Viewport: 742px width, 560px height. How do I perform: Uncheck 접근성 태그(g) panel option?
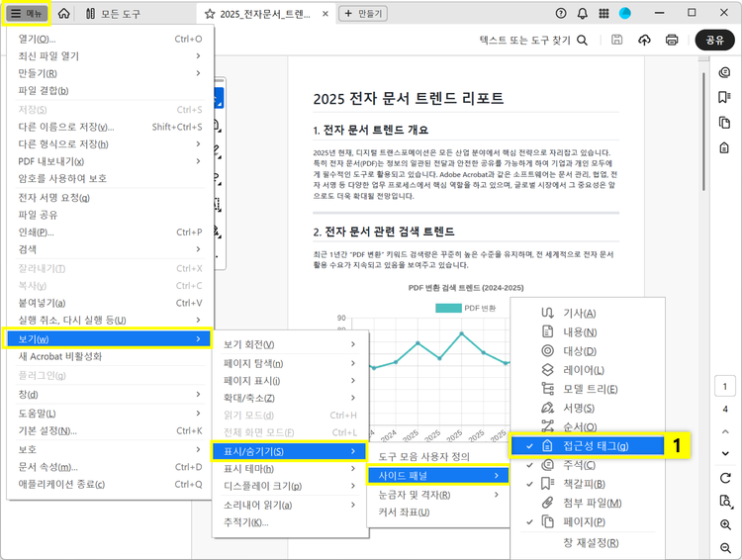point(588,445)
